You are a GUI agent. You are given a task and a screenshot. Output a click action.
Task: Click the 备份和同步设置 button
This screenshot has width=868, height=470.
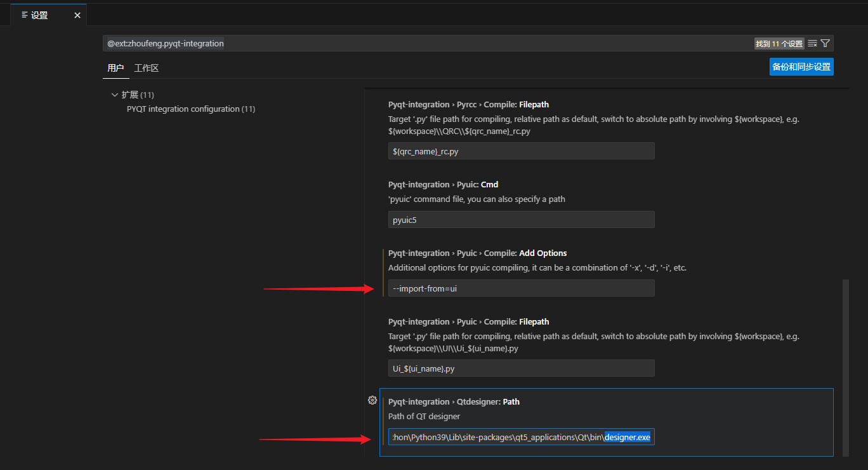pyautogui.click(x=801, y=67)
